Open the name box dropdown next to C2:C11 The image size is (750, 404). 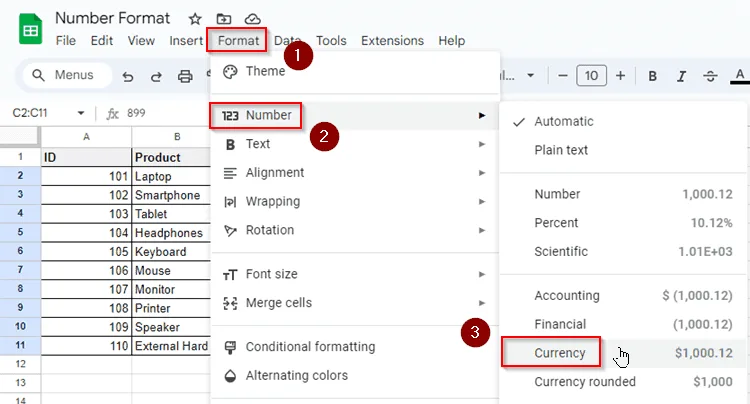tap(81, 113)
